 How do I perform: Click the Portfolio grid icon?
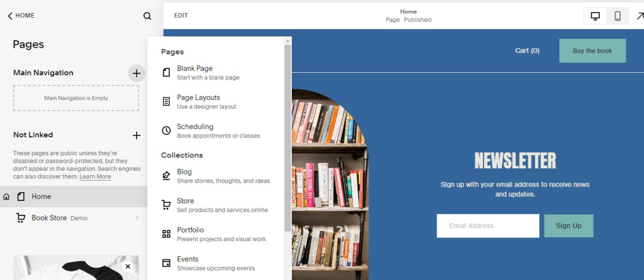point(166,234)
